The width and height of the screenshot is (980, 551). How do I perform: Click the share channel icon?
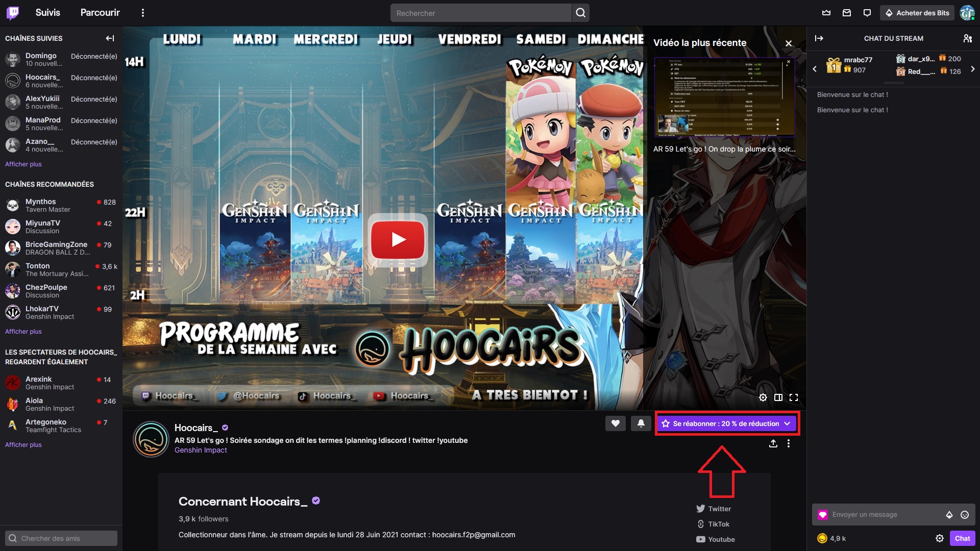pyautogui.click(x=773, y=443)
